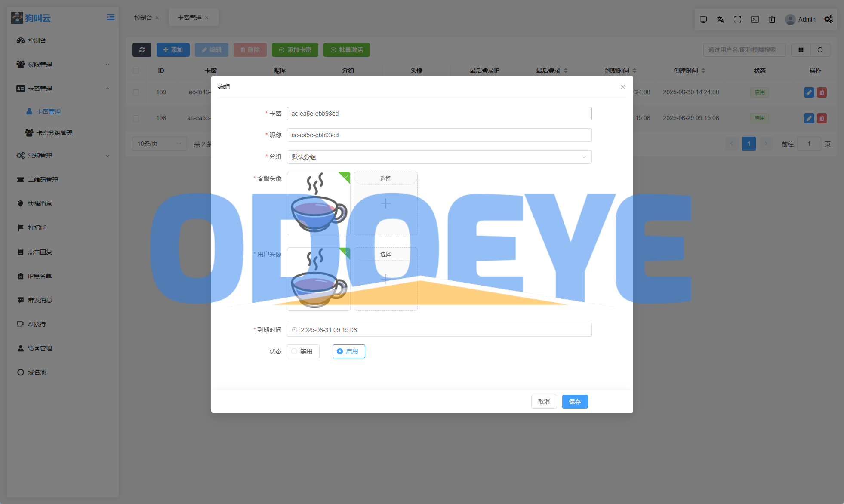Open the 分组 dropdown with 默认分组
The height and width of the screenshot is (504, 844).
point(439,157)
